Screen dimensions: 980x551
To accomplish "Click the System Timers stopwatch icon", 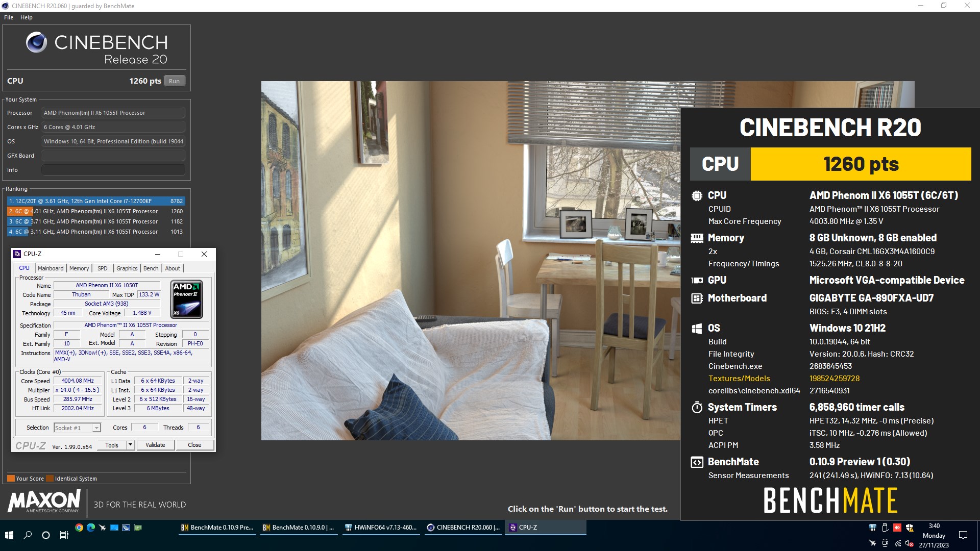I will click(697, 407).
